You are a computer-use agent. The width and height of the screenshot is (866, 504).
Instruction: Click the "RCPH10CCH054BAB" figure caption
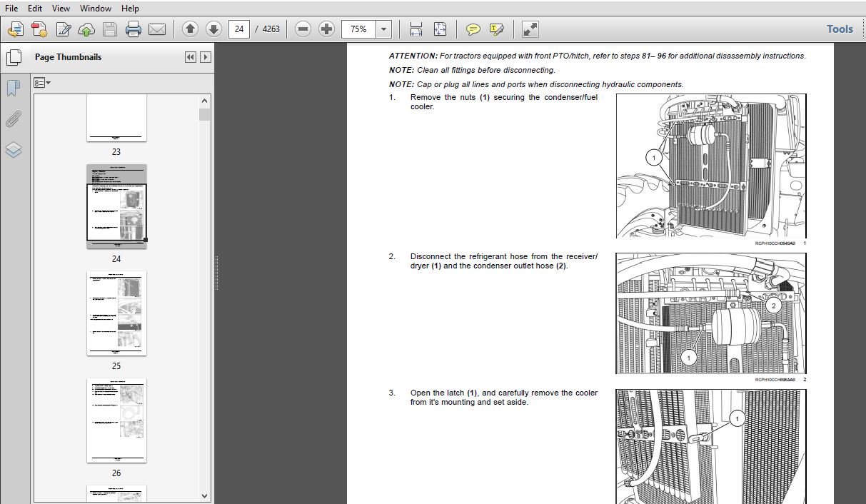point(775,243)
